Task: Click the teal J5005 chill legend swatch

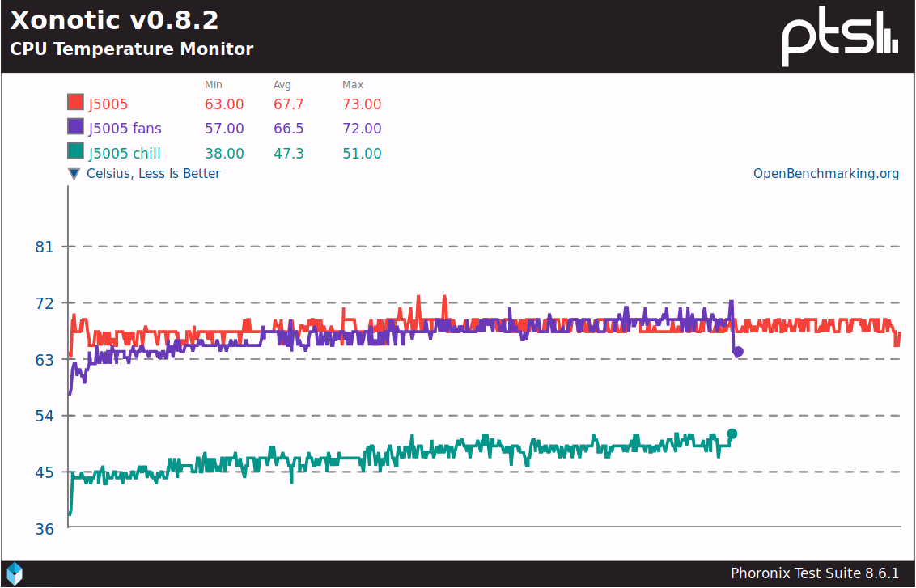Action: pos(75,152)
